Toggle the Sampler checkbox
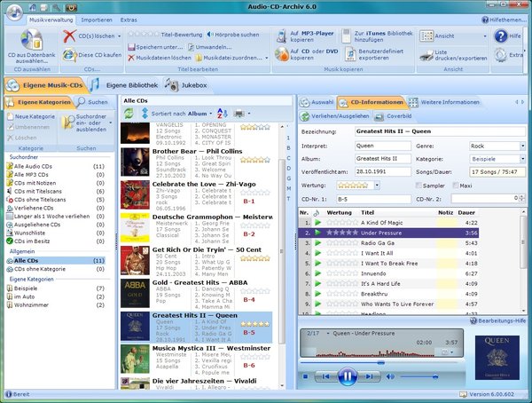The width and height of the screenshot is (532, 403). pos(419,186)
